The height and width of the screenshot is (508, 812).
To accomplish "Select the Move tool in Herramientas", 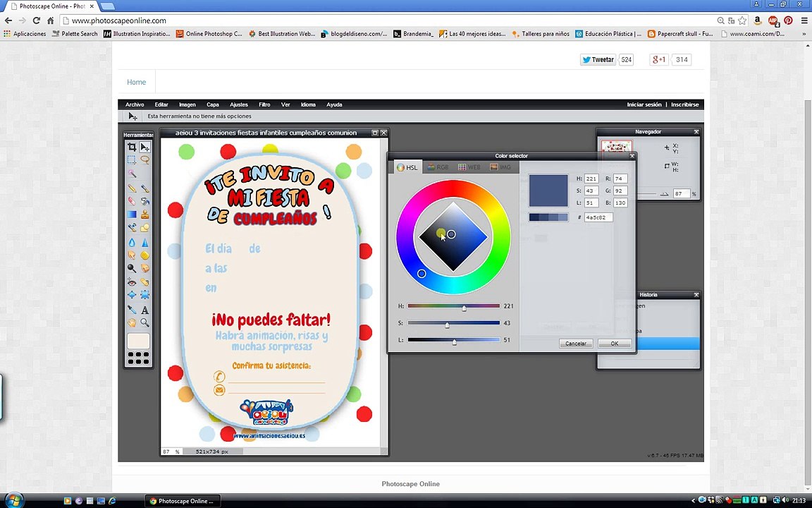I will (145, 147).
